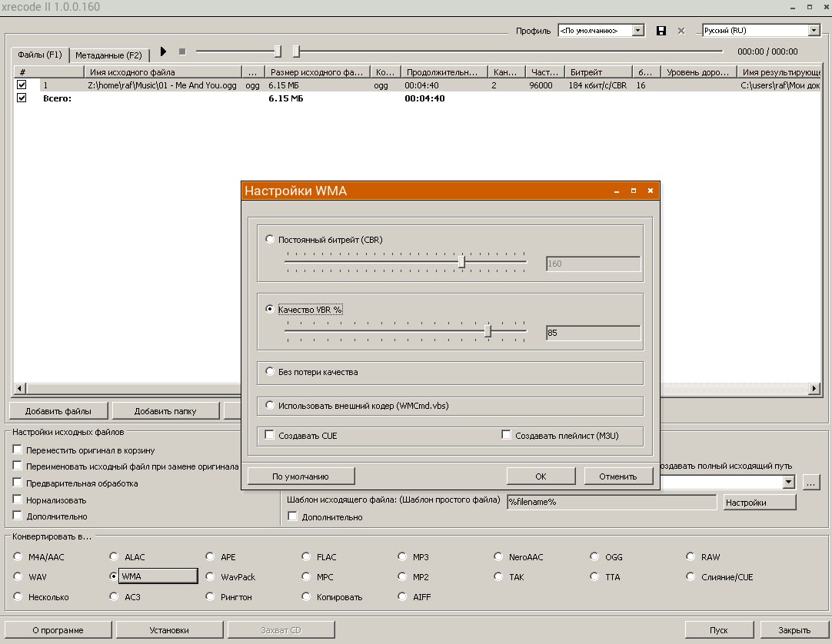Open the browse button with three dots
Image resolution: width=832 pixels, height=644 pixels.
(x=811, y=483)
